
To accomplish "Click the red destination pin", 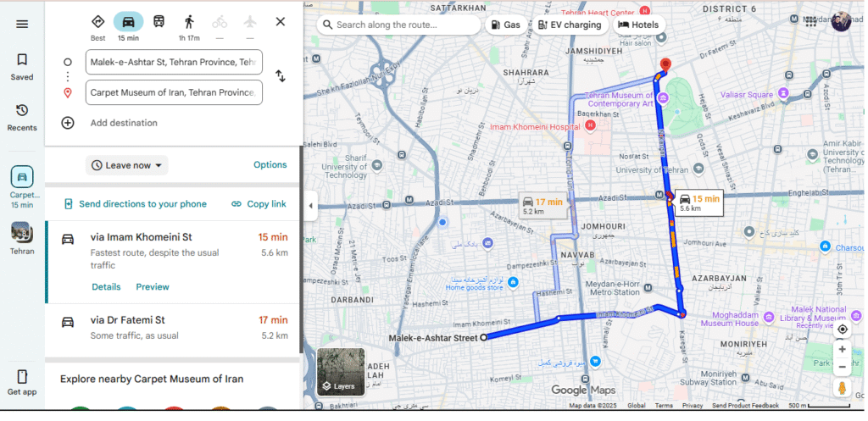I will click(665, 66).
